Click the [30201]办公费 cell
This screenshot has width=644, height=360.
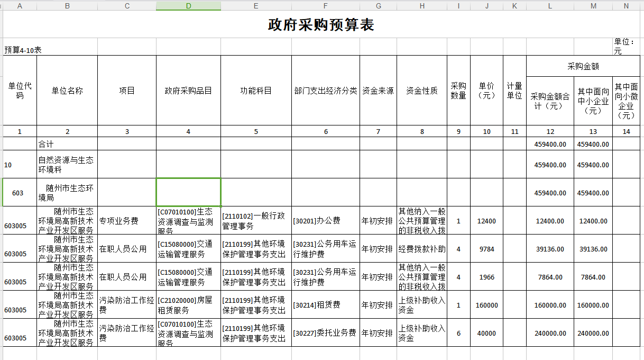click(x=326, y=221)
